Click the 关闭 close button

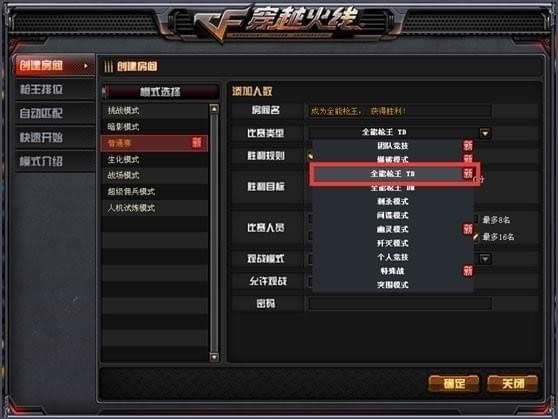coord(512,383)
